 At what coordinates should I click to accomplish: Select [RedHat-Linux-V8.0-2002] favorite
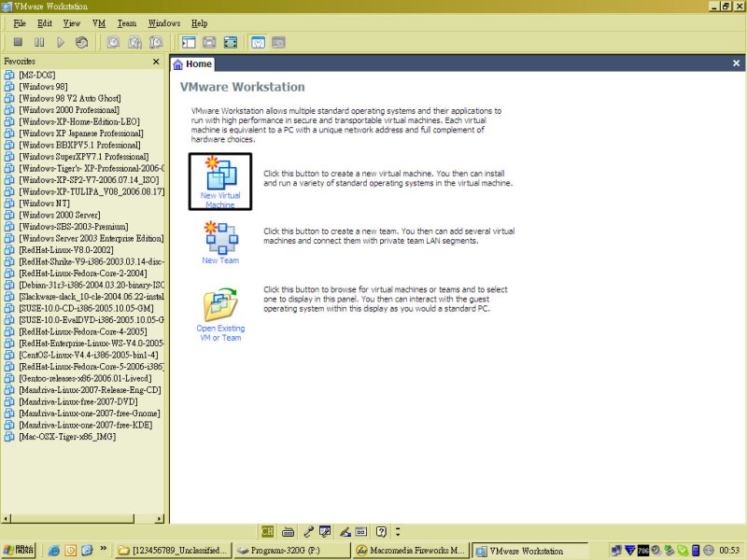coord(65,249)
